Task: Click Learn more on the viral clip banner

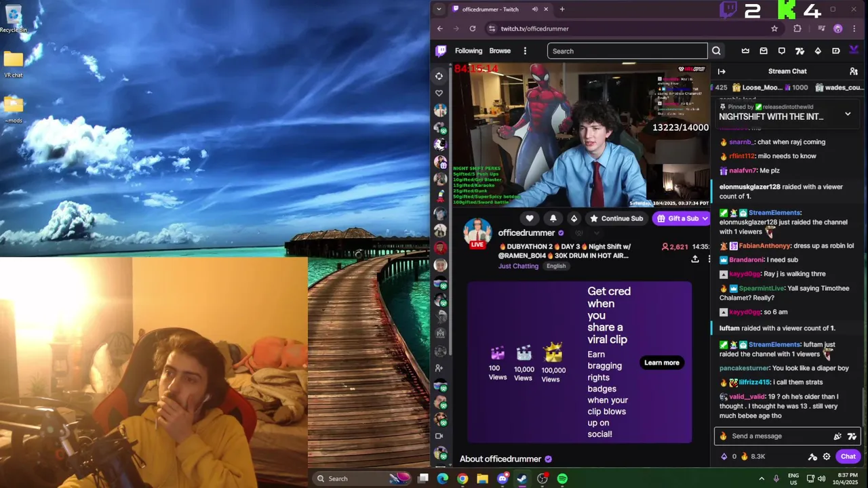Action: click(661, 363)
